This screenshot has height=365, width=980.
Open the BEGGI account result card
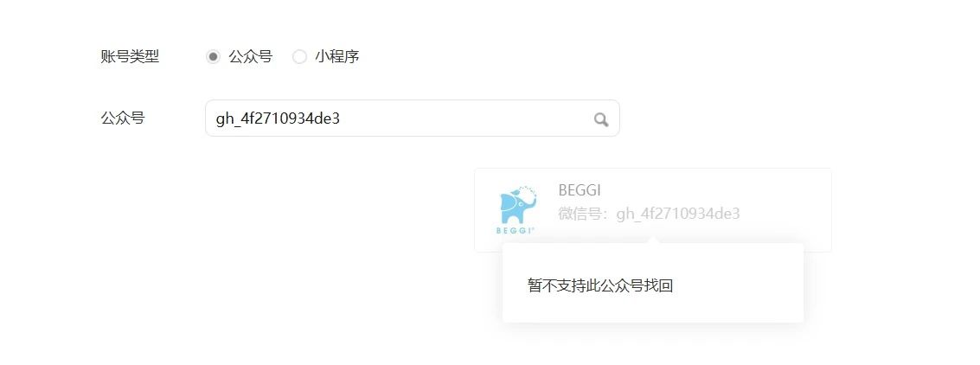[x=652, y=210]
